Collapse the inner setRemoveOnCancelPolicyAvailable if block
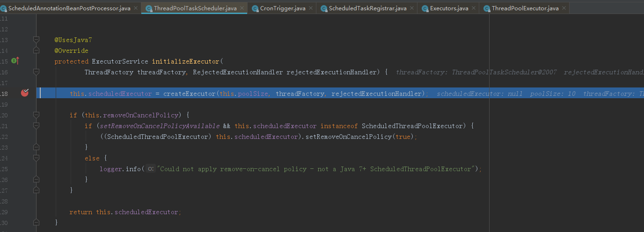 point(36,126)
